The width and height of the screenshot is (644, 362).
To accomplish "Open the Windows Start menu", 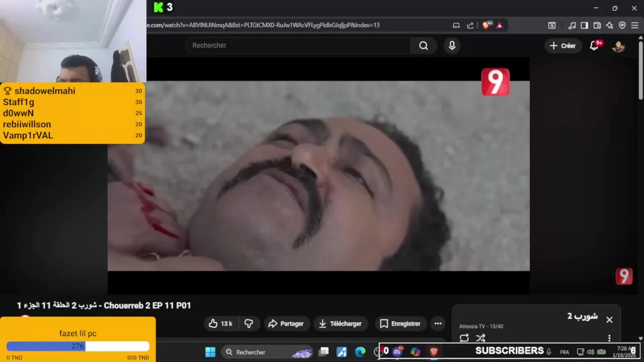I will pyautogui.click(x=210, y=352).
